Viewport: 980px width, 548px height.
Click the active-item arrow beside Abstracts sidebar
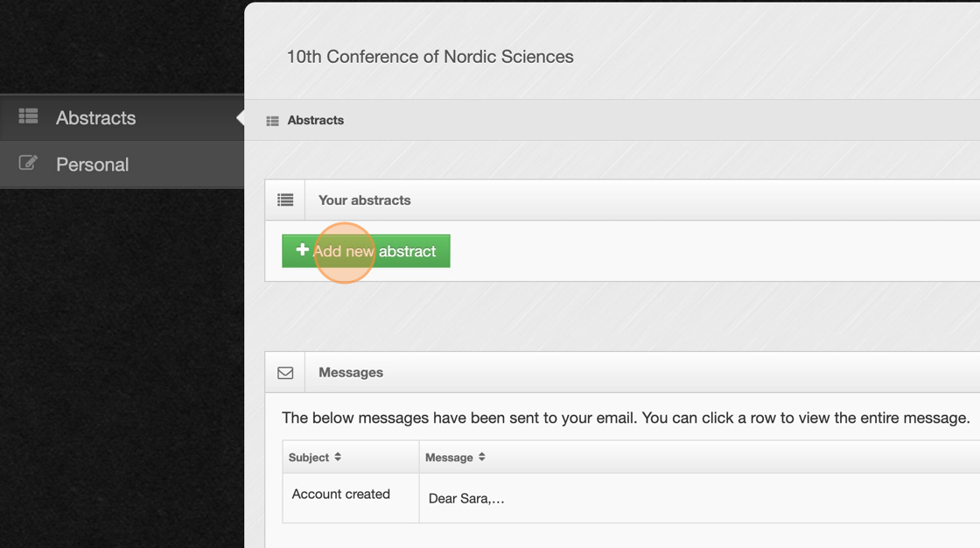(x=240, y=118)
